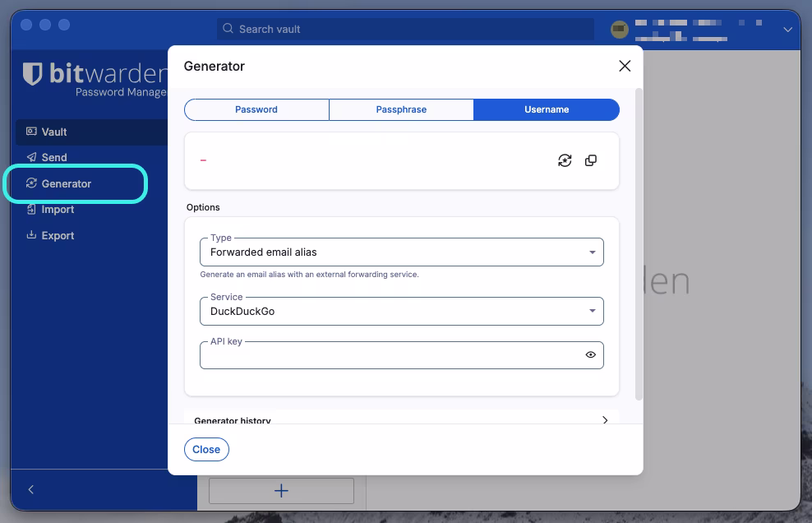The image size is (812, 523).
Task: Click the Close button
Action: (x=206, y=449)
